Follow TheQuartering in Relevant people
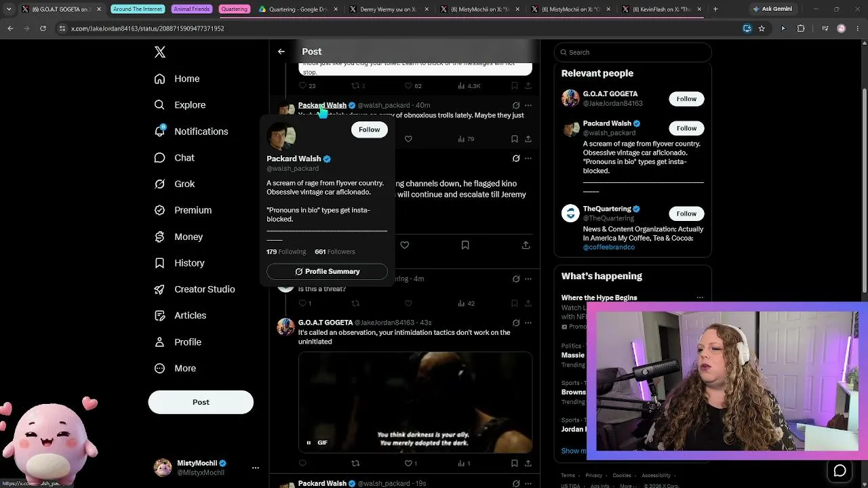The width and height of the screenshot is (868, 488). click(686, 213)
